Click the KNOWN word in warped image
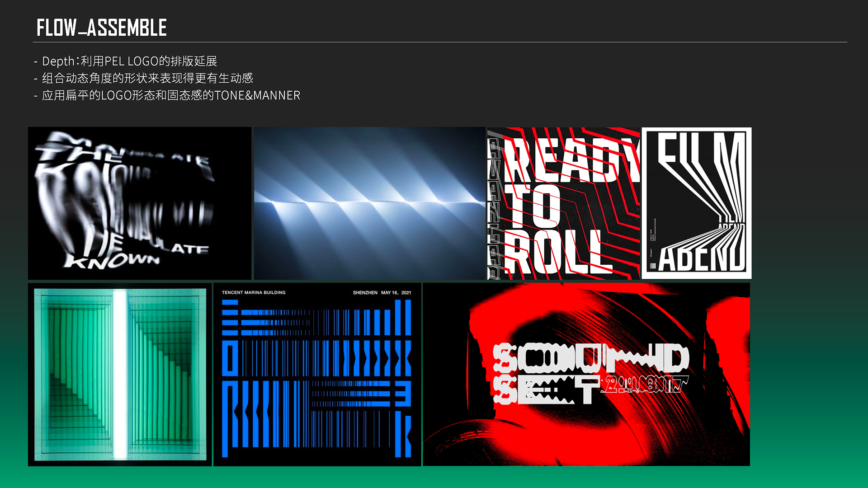 [x=112, y=261]
